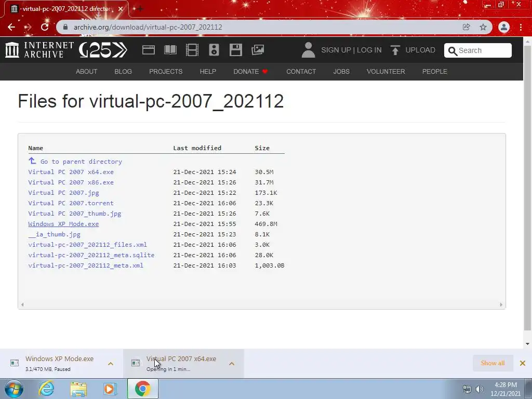
Task: Open the ABOUT menu item
Action: pyautogui.click(x=87, y=72)
